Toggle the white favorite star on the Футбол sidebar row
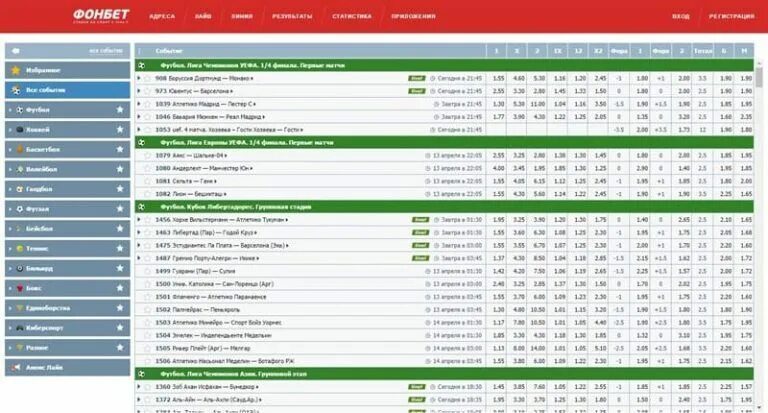768x413 pixels. 120,110
